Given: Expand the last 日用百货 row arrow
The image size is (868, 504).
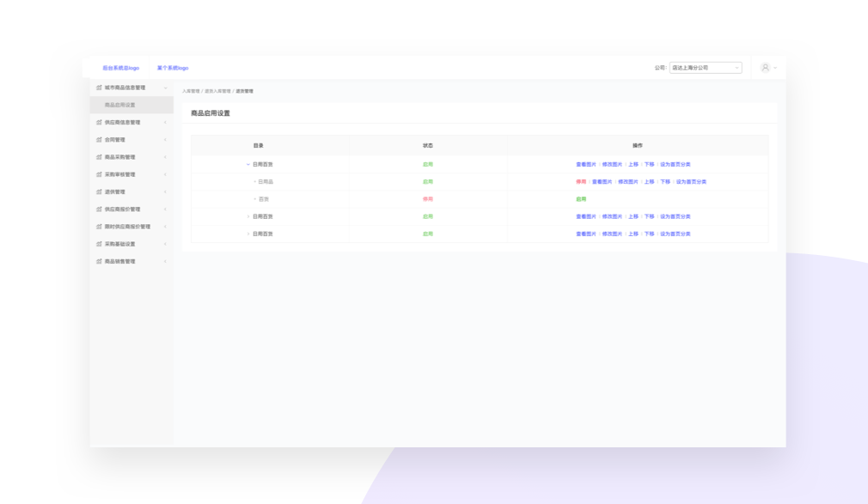Looking at the screenshot, I should 248,234.
